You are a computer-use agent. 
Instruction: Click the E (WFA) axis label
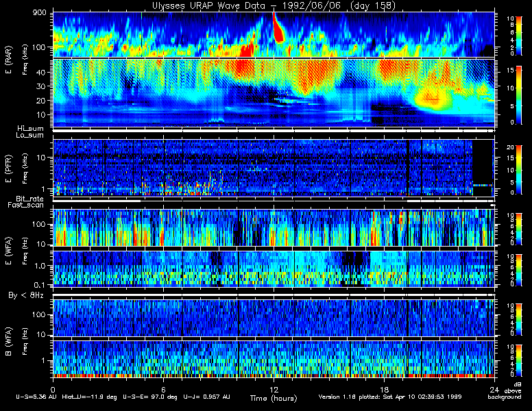pos(8,251)
